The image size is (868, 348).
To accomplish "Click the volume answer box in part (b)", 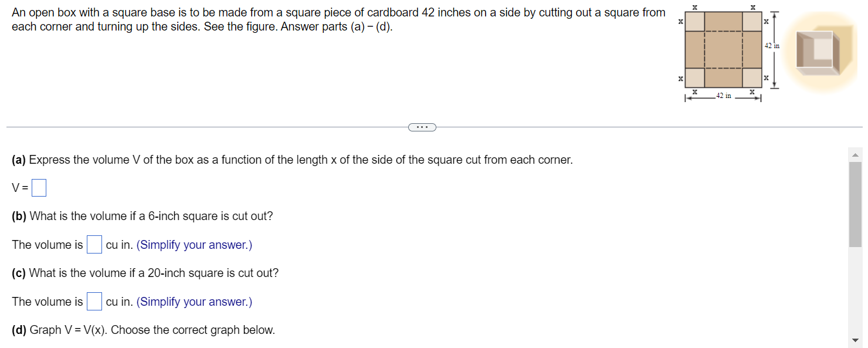I will 94,244.
